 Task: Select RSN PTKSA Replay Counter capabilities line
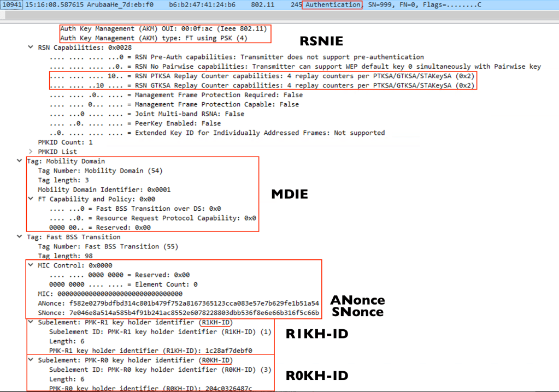(262, 76)
